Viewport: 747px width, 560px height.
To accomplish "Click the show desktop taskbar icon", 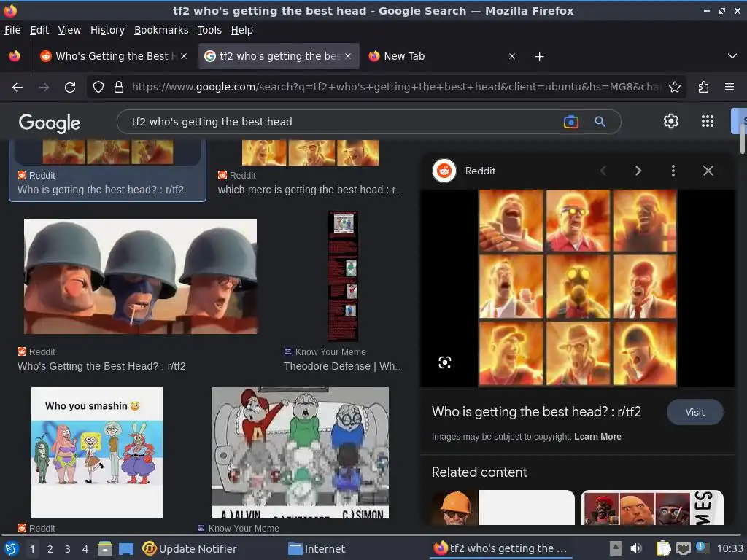I will tap(125, 548).
